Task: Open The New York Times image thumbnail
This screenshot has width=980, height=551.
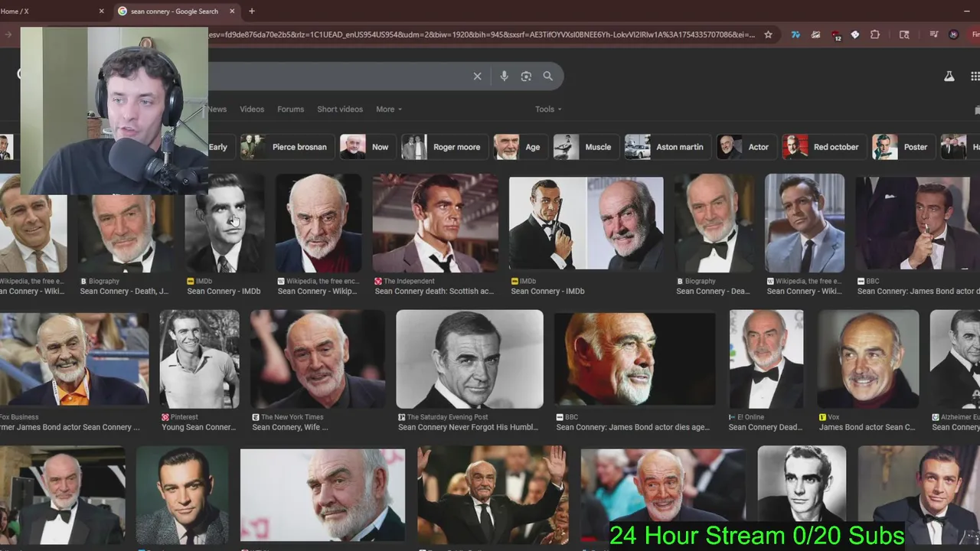Action: click(x=318, y=359)
